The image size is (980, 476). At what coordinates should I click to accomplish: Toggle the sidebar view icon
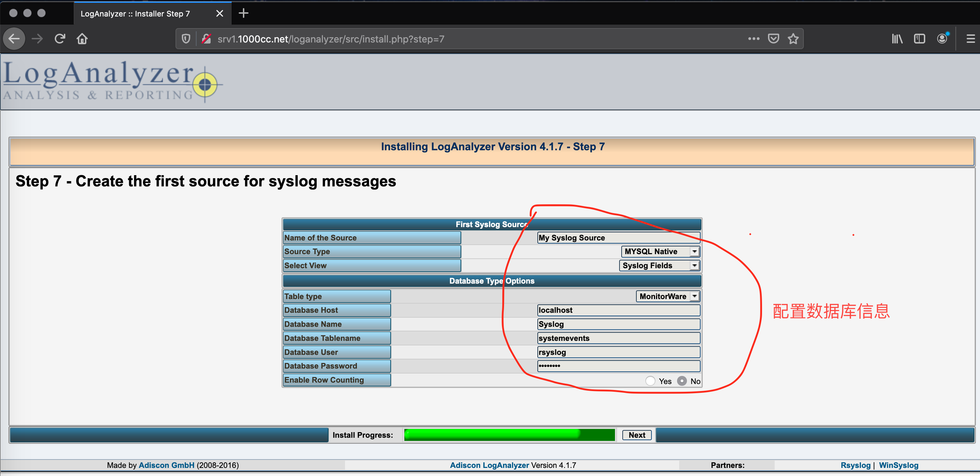pyautogui.click(x=919, y=39)
